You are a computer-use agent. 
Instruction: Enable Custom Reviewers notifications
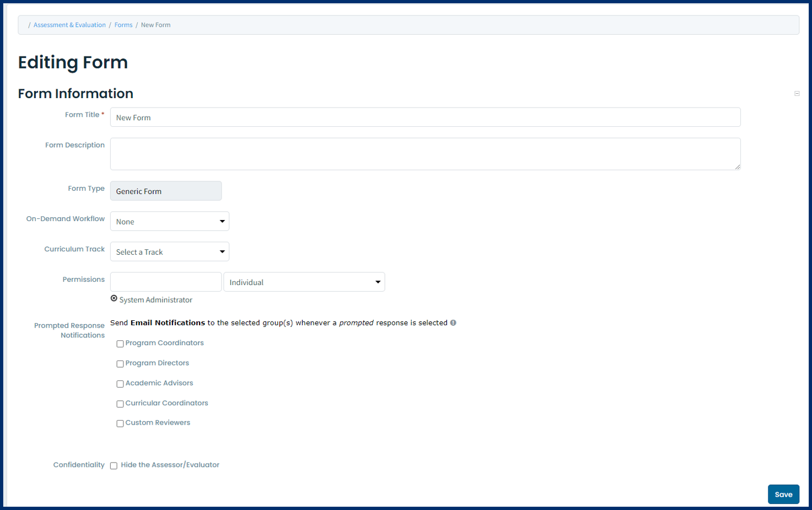120,423
